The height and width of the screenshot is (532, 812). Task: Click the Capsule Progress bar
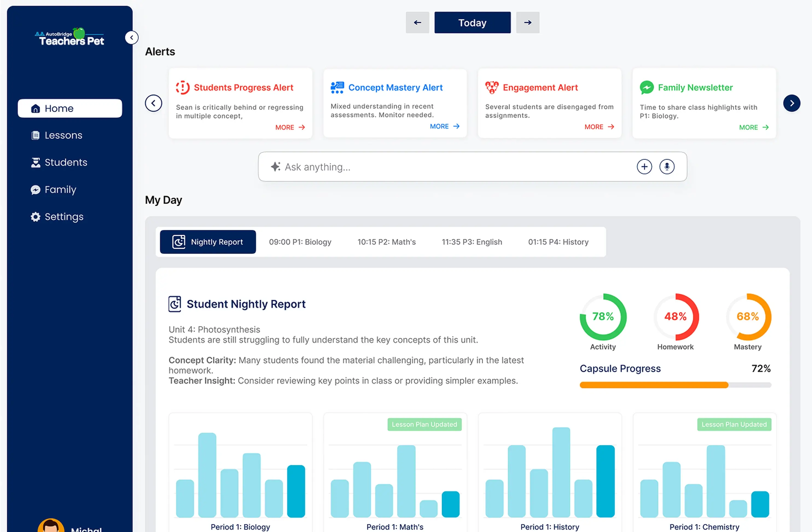(675, 385)
